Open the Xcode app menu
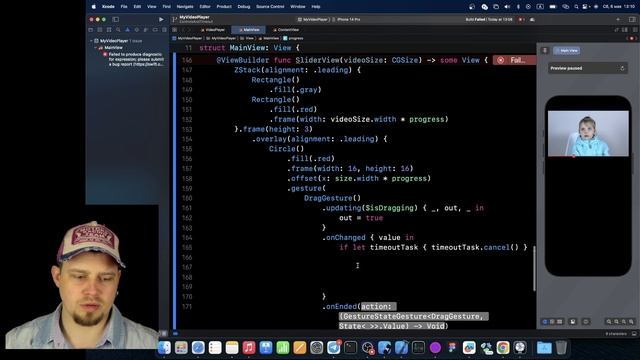The image size is (640, 360). click(108, 7)
